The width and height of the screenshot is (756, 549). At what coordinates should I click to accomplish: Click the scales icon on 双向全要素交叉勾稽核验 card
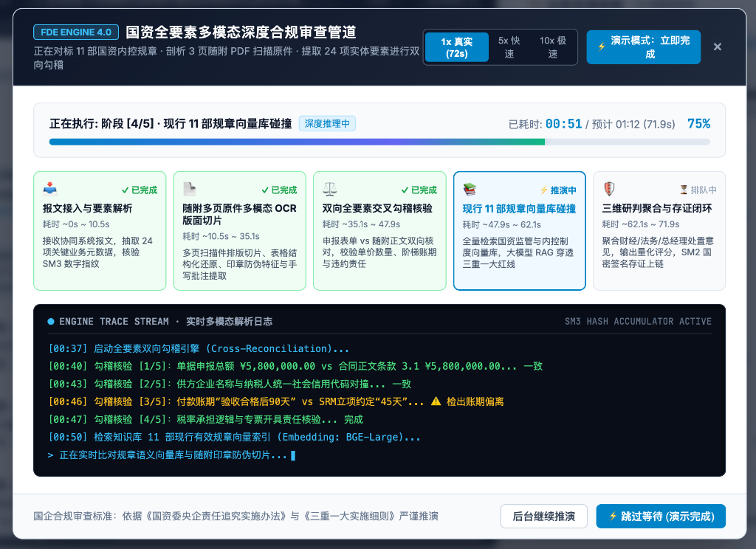[x=330, y=189]
